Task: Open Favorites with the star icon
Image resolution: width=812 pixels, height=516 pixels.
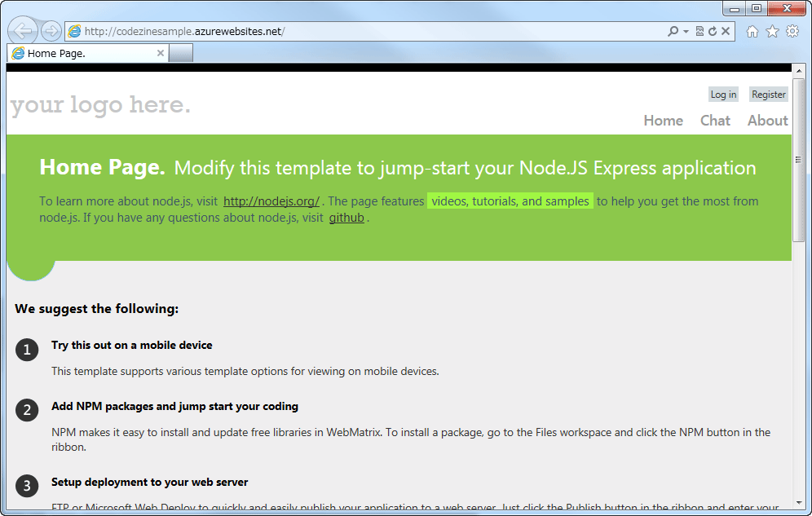Action: point(772,32)
